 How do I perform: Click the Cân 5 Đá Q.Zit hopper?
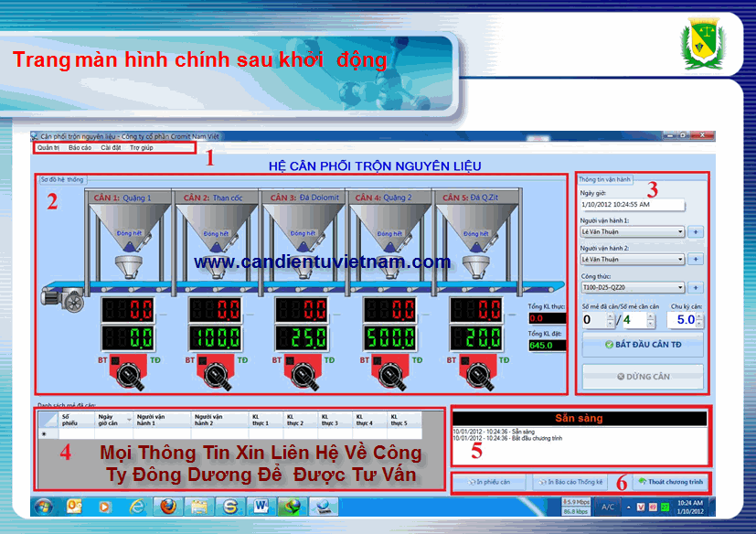pos(476,228)
